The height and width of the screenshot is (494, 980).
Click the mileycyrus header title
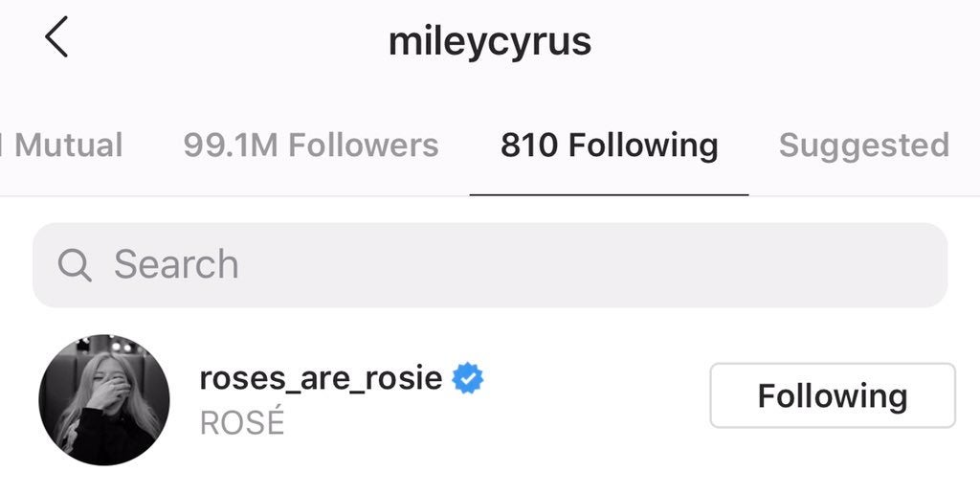[x=490, y=42]
